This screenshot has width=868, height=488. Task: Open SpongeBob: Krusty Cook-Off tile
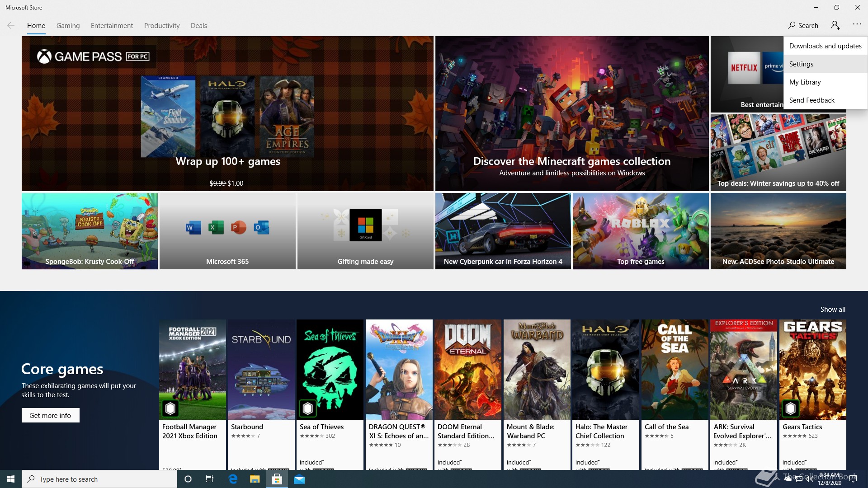pos(90,231)
